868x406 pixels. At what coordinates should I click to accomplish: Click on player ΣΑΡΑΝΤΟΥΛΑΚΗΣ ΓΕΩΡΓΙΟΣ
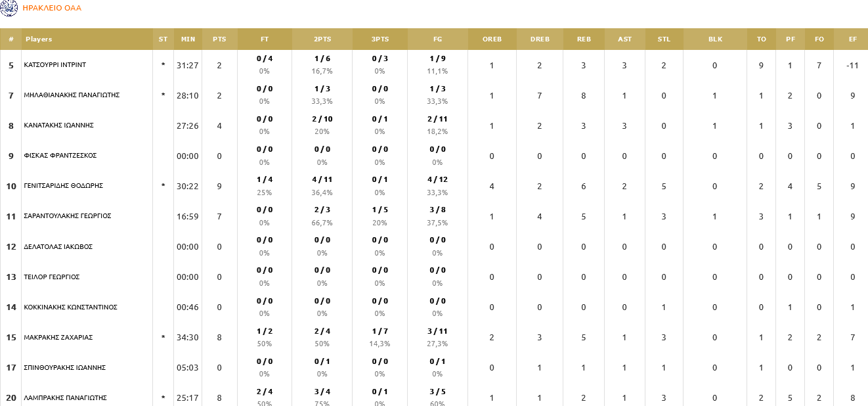click(68, 216)
